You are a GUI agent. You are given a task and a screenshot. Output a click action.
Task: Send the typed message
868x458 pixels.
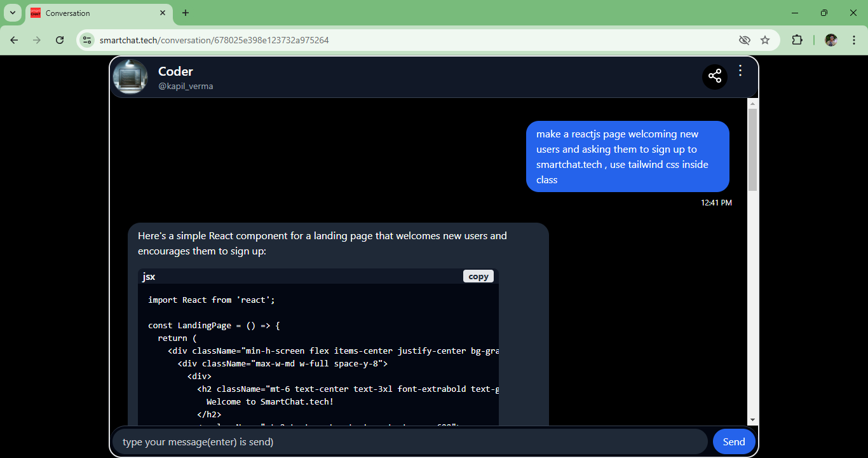[734, 441]
